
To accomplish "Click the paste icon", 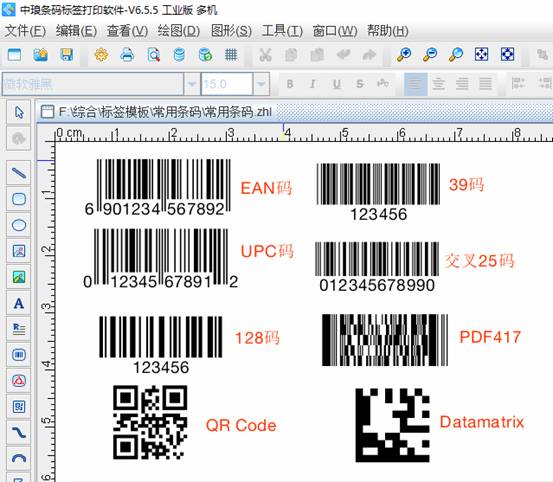I will pos(317,55).
